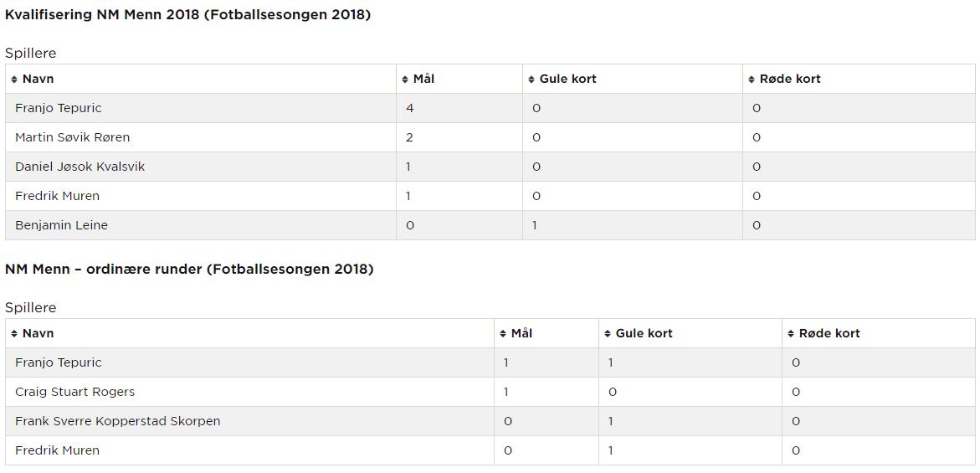Open Frank Sverre Kopperstad Skorpen entry
This screenshot has height=473, width=980.
pos(117,421)
